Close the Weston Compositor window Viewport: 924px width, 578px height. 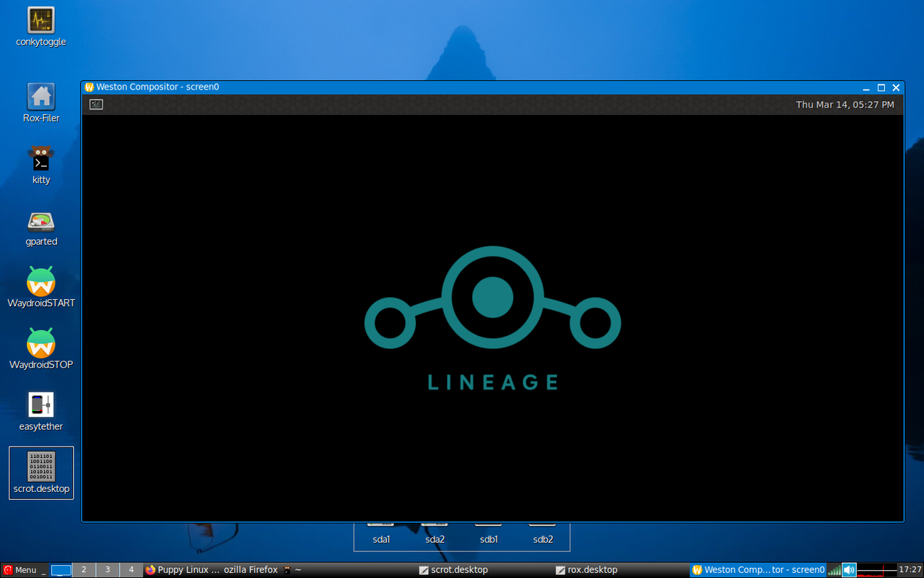[x=896, y=87]
